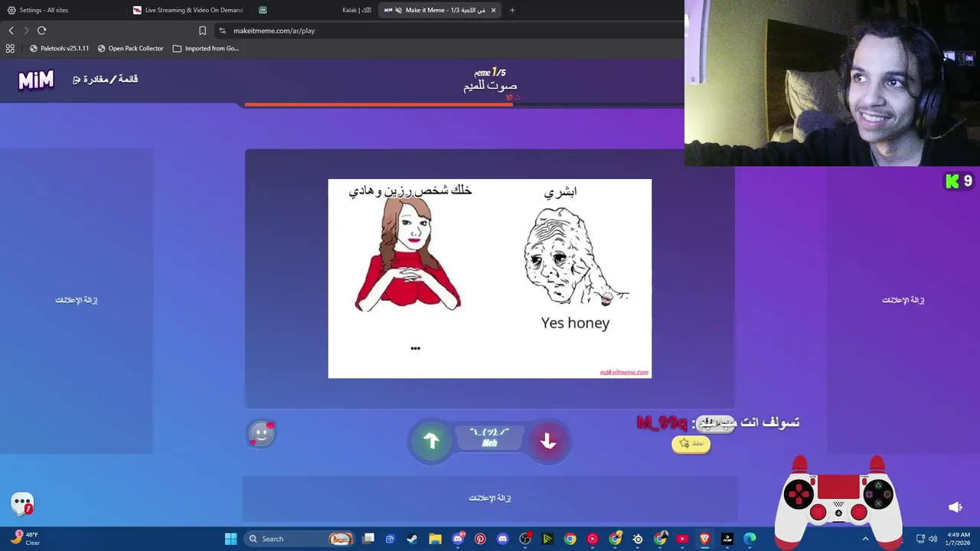Open Steam from the taskbar
This screenshot has width=980, height=551.
coord(412,539)
